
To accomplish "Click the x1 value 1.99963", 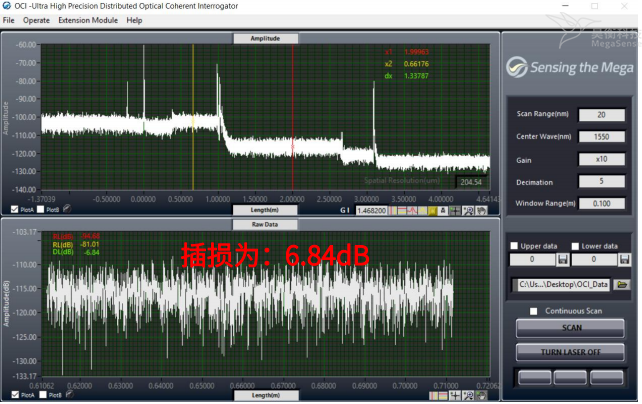I will pos(416,52).
